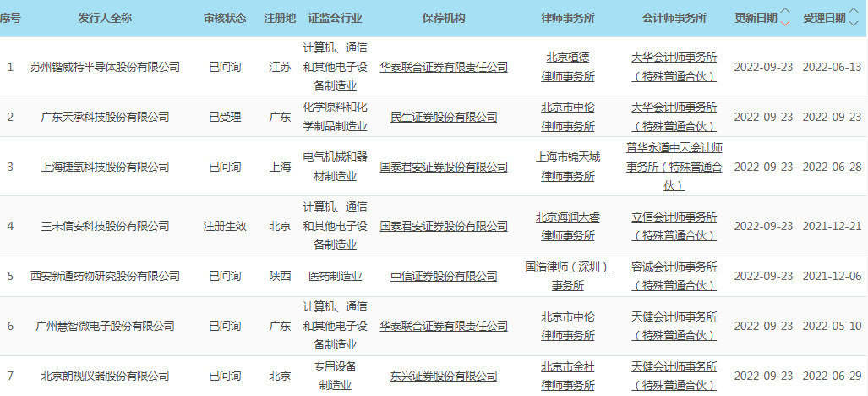
Task: Click the 保荐机构 column header
Action: pos(444,18)
